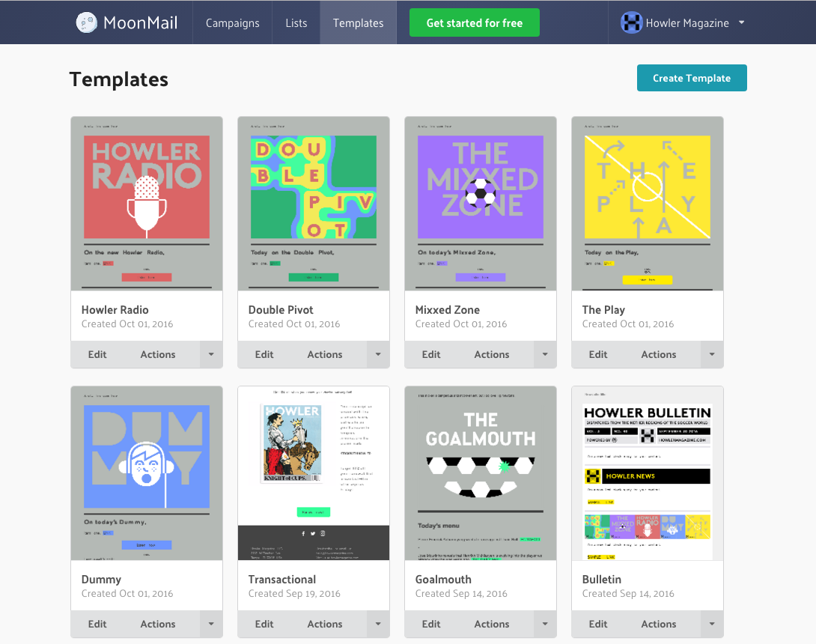Click Created Sep 19, 2016 under Transactional
Screen dimensions: 816x644
coord(294,594)
